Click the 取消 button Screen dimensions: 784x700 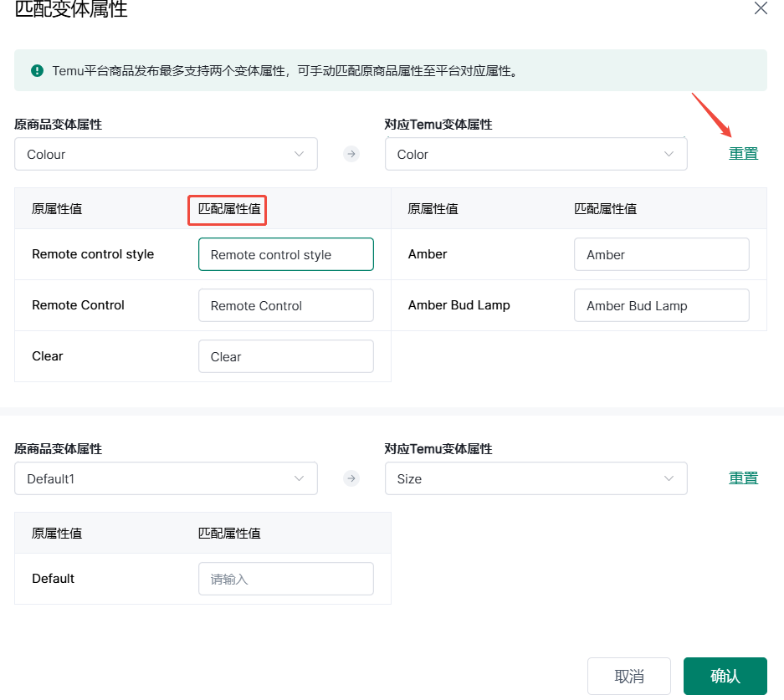tap(629, 676)
